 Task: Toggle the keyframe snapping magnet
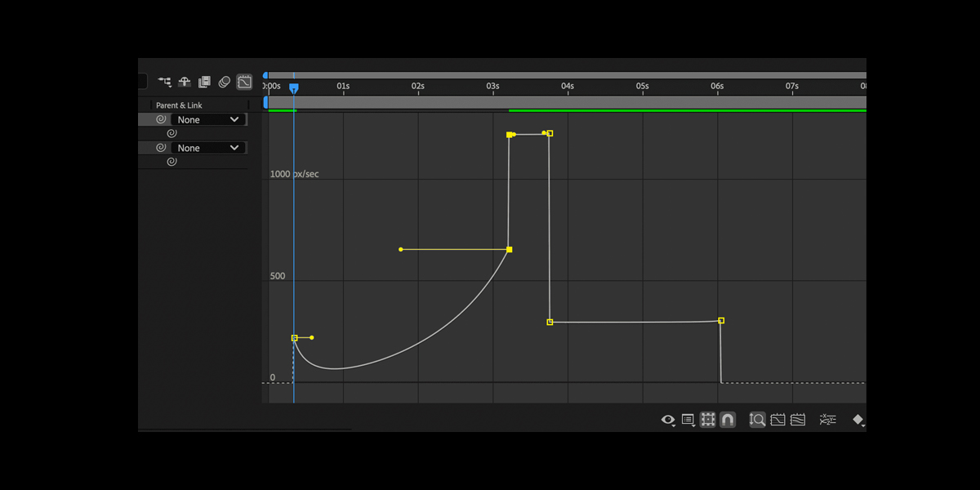(x=727, y=420)
